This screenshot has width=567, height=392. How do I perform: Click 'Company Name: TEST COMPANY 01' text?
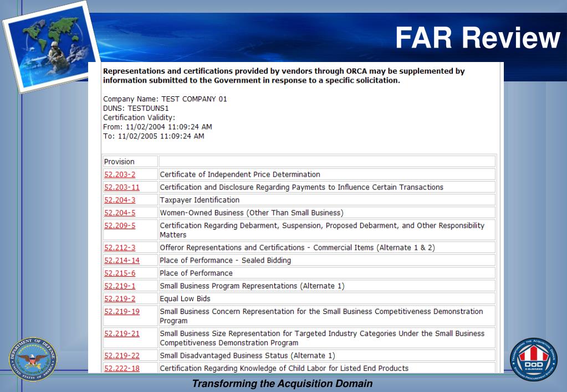pyautogui.click(x=165, y=99)
